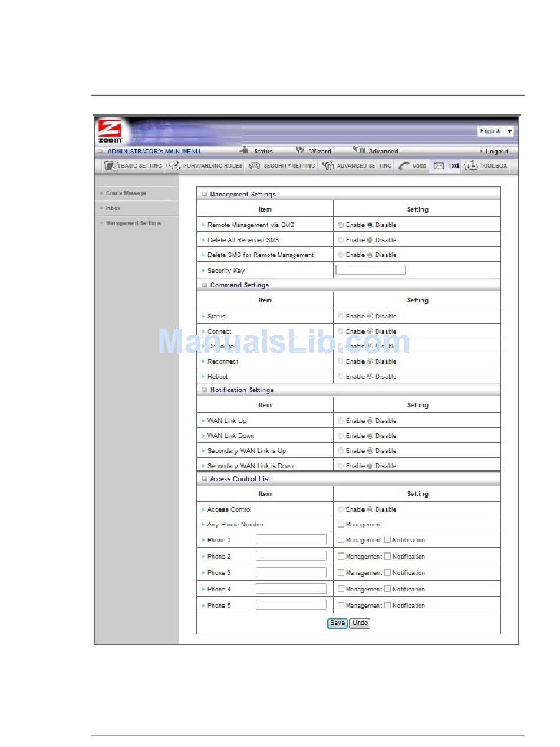Click the Phone 5 number field
This screenshot has width=560, height=747.
[x=291, y=605]
